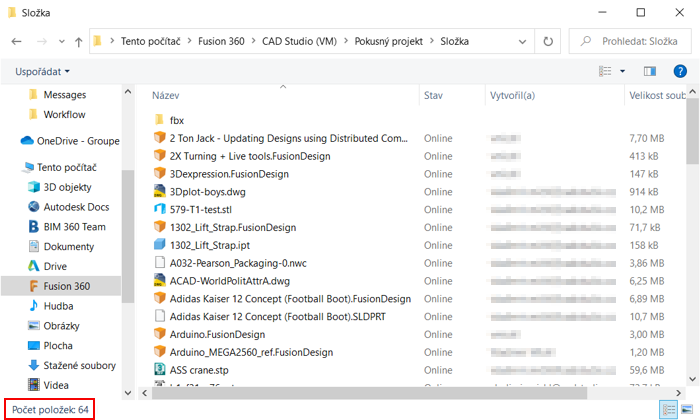Go up one folder level
The height and width of the screenshot is (420, 700).
click(78, 42)
